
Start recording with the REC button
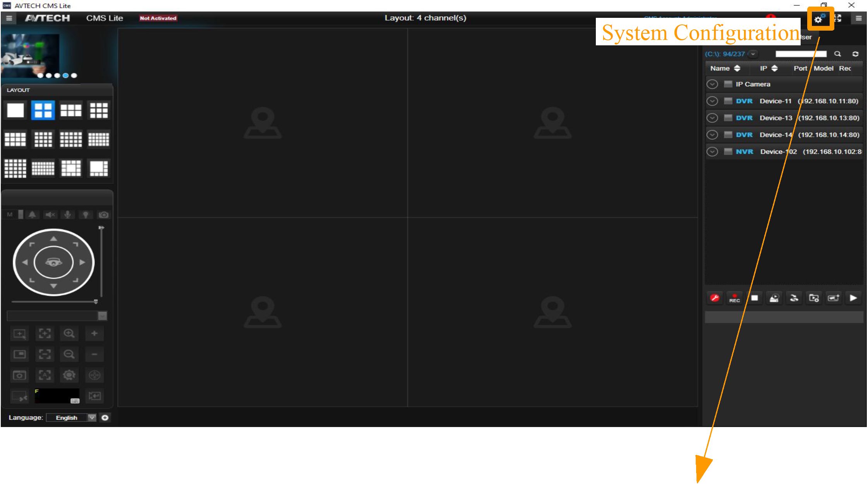[x=734, y=298]
